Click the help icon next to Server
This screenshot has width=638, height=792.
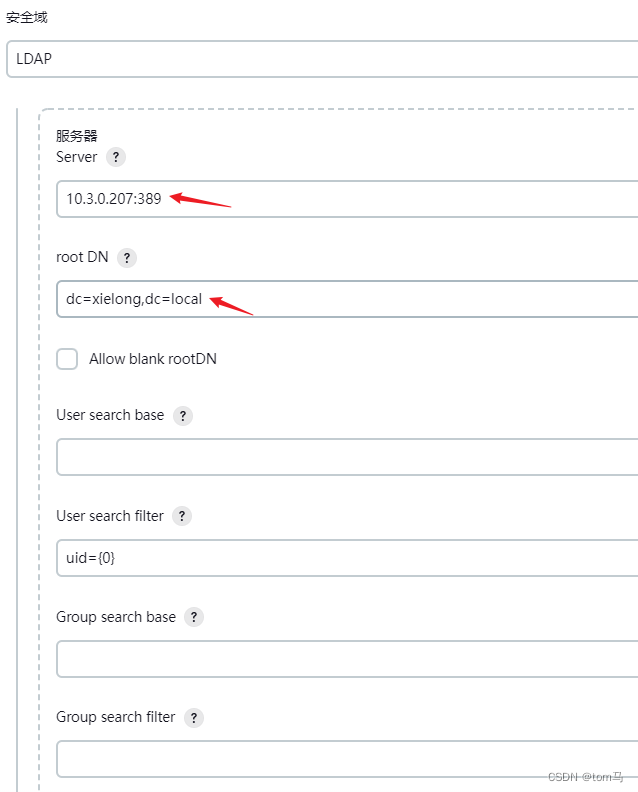[117, 157]
